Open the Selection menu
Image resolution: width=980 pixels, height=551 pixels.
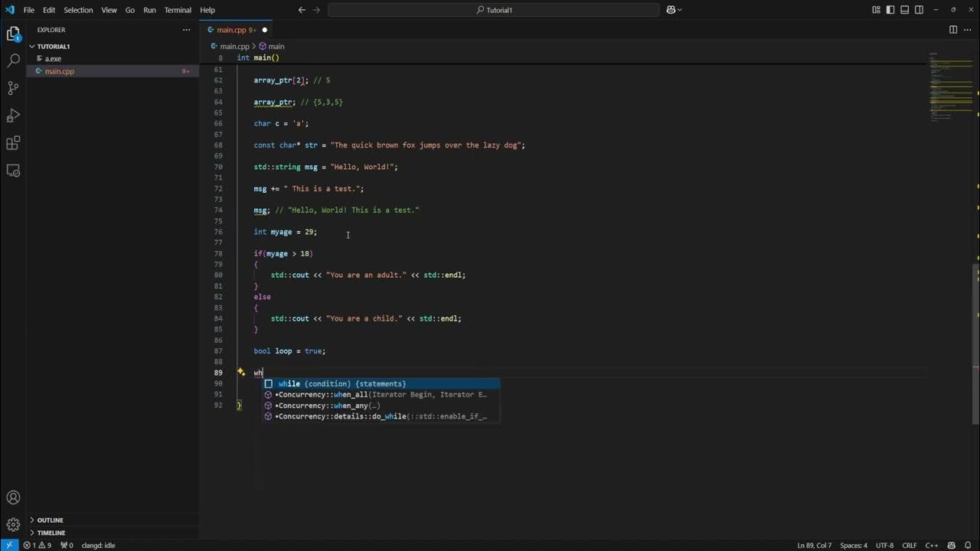78,10
